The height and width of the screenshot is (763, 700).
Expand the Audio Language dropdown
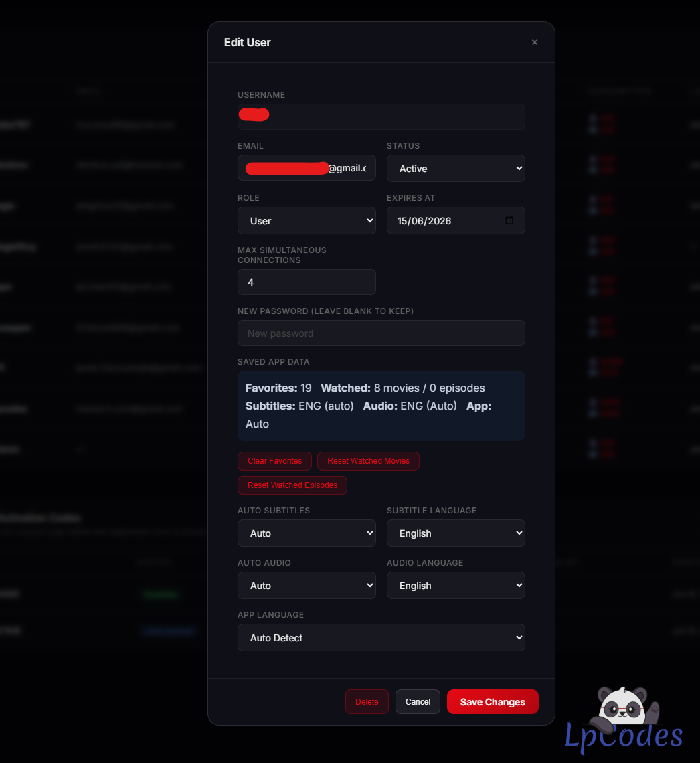tap(456, 585)
